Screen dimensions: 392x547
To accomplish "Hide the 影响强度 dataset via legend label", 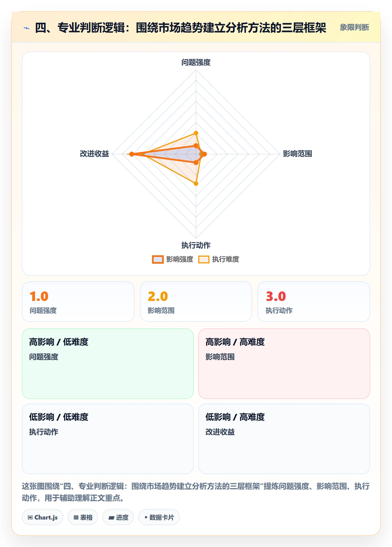I will point(180,259).
